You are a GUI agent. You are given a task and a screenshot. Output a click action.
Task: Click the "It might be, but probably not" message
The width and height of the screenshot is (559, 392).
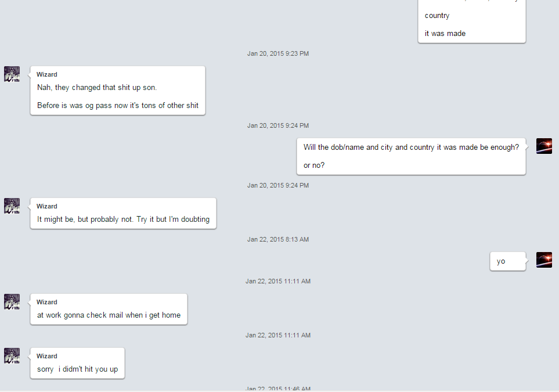(123, 220)
